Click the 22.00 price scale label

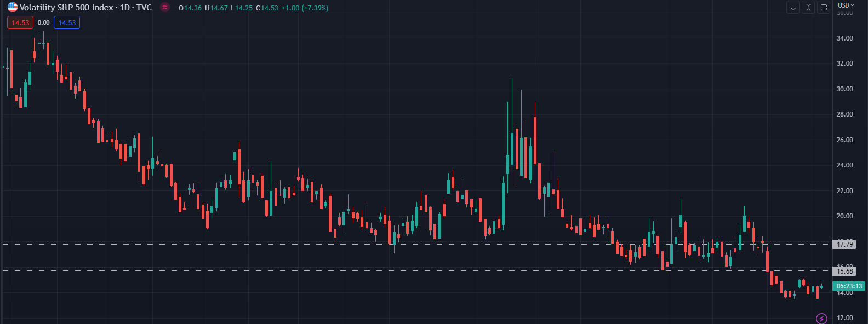(x=844, y=191)
